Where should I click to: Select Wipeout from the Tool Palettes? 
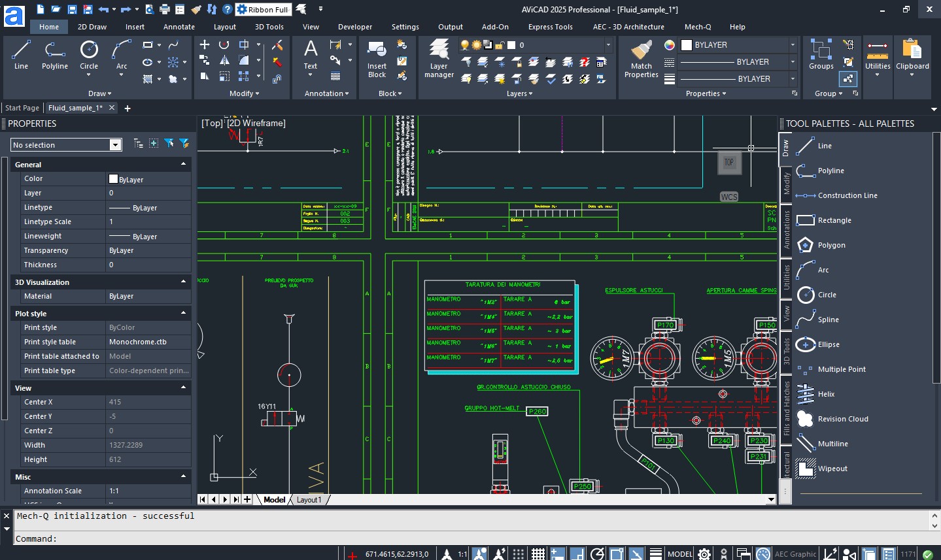[x=832, y=469]
